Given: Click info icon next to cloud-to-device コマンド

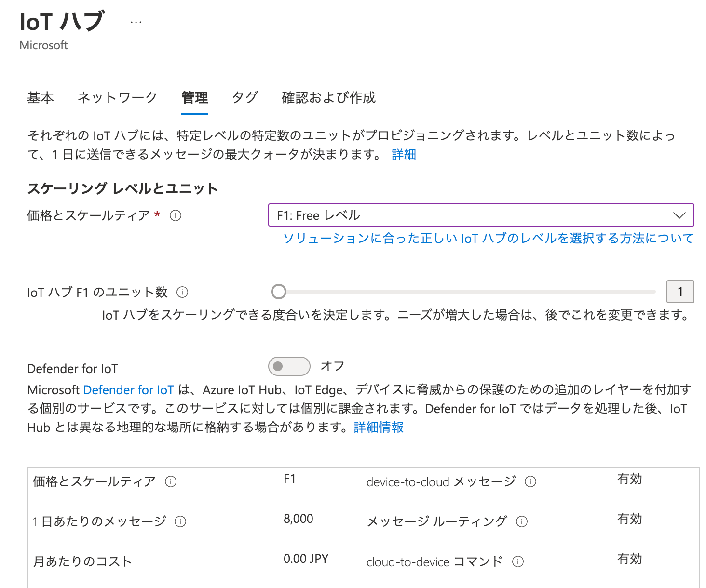Looking at the screenshot, I should pos(518,561).
